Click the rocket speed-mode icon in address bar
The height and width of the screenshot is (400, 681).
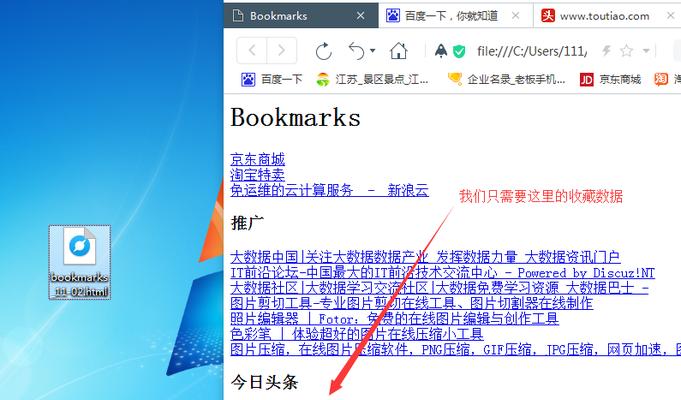441,51
